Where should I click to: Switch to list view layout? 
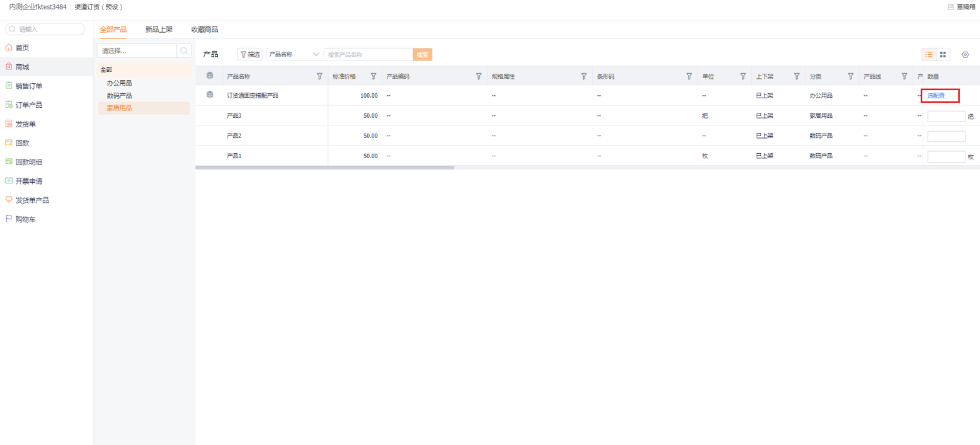929,55
